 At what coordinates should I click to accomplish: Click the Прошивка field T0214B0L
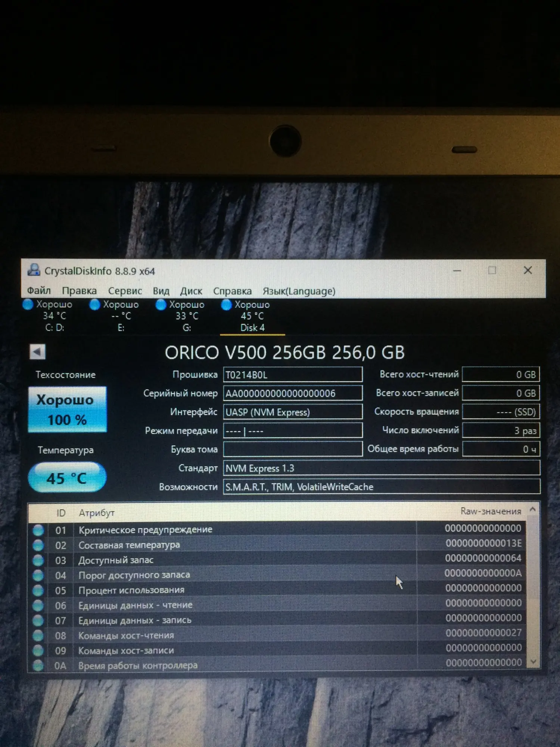click(293, 375)
